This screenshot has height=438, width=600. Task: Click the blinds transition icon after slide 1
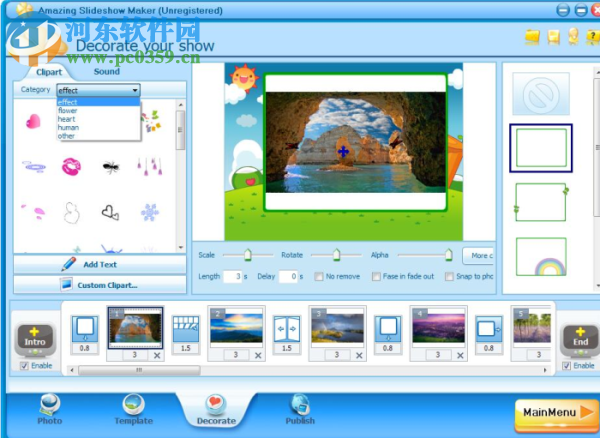point(186,329)
